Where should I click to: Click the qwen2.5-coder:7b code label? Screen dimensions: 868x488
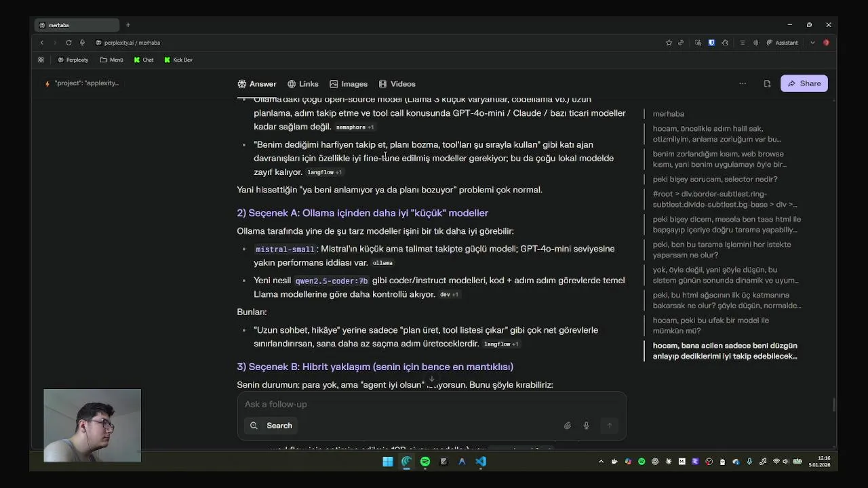[x=332, y=281]
